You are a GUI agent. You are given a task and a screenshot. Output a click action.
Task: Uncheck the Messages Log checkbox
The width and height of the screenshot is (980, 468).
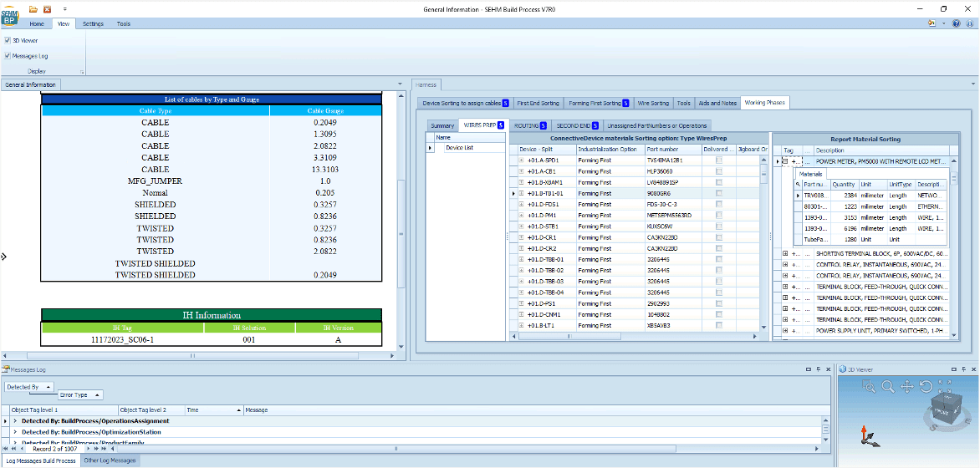[x=8, y=56]
